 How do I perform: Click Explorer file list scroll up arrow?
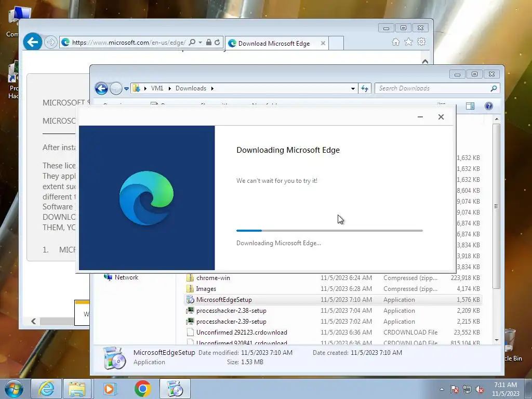(496, 119)
